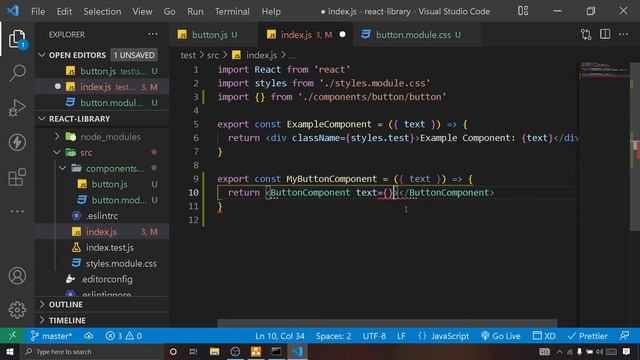Screen dimensions: 640x360
Task: Click the Prettier status item
Action: pyautogui.click(x=588, y=336)
